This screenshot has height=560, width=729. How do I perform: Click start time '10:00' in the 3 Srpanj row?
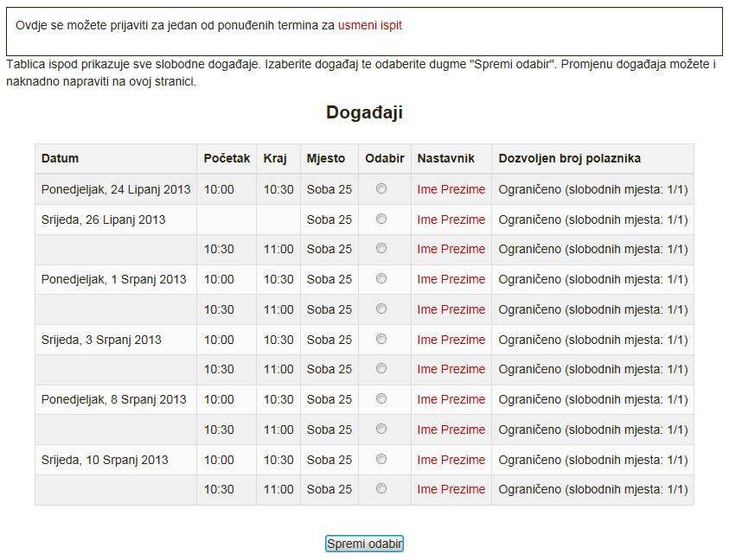point(219,340)
